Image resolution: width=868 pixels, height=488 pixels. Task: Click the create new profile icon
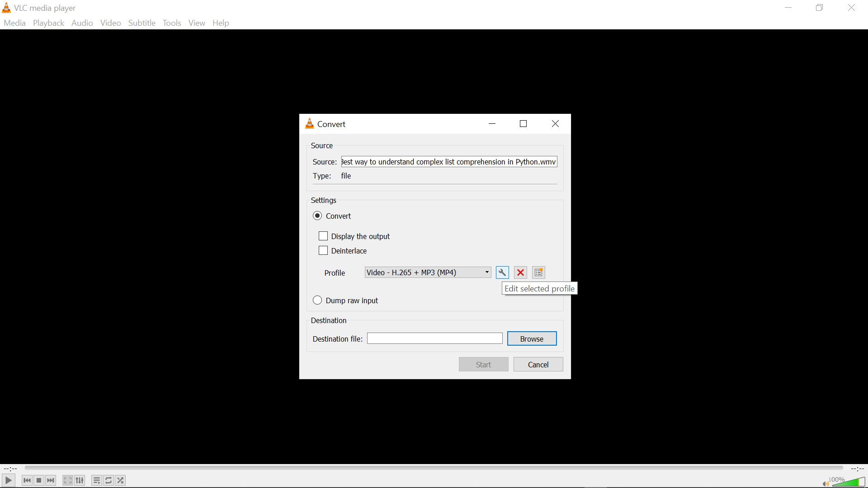coord(538,272)
